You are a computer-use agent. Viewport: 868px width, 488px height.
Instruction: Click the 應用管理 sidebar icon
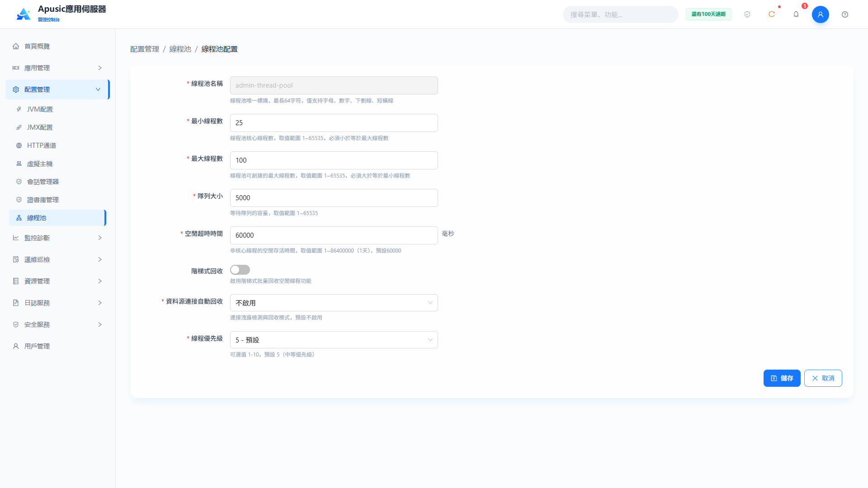(16, 68)
